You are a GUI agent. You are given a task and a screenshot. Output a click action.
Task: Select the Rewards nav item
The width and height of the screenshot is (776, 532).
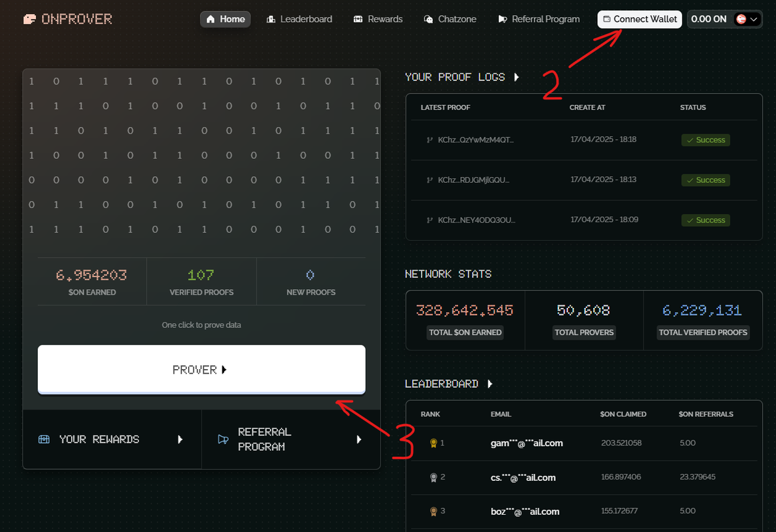[x=378, y=19]
